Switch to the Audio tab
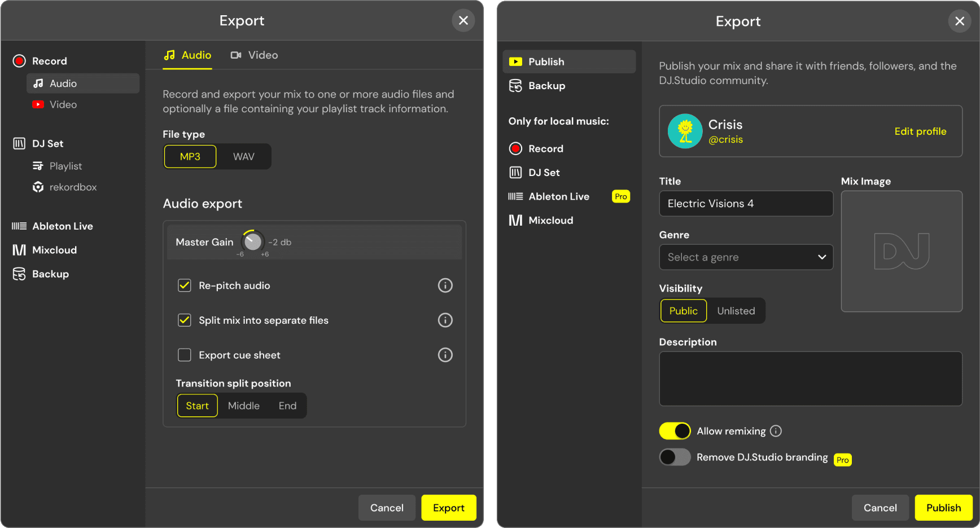 pos(187,55)
